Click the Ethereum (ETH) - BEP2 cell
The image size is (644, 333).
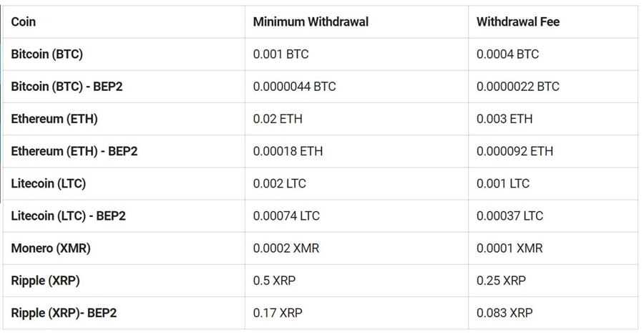(x=74, y=151)
